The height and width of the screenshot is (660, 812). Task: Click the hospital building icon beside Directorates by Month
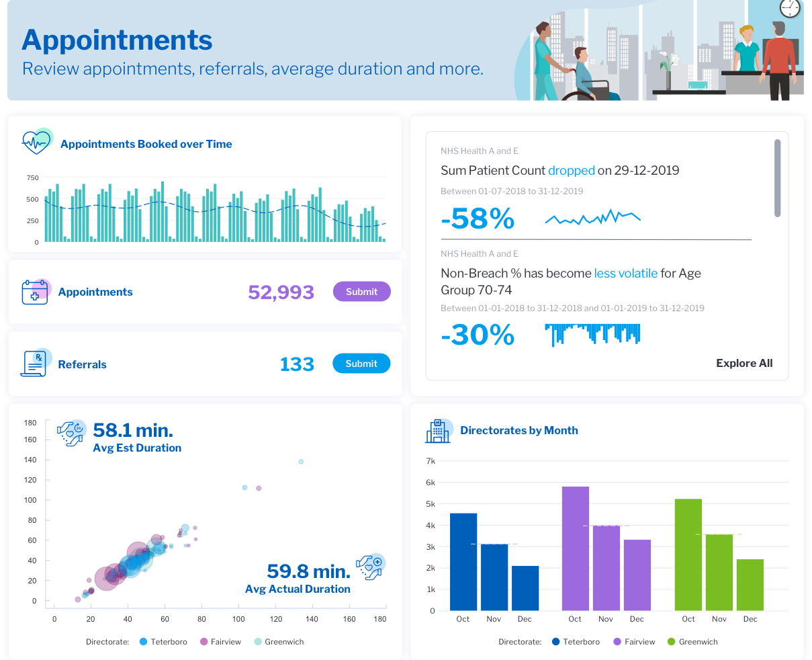click(438, 430)
